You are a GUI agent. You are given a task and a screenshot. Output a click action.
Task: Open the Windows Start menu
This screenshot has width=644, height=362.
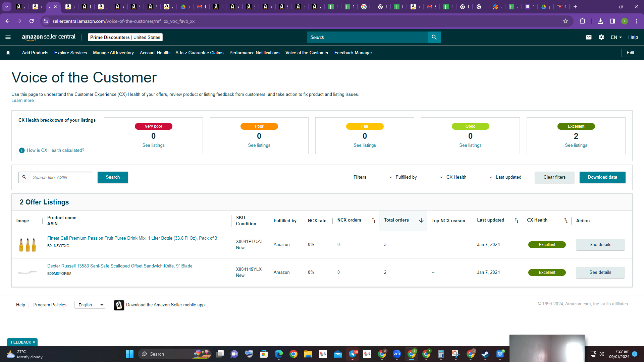click(x=129, y=354)
